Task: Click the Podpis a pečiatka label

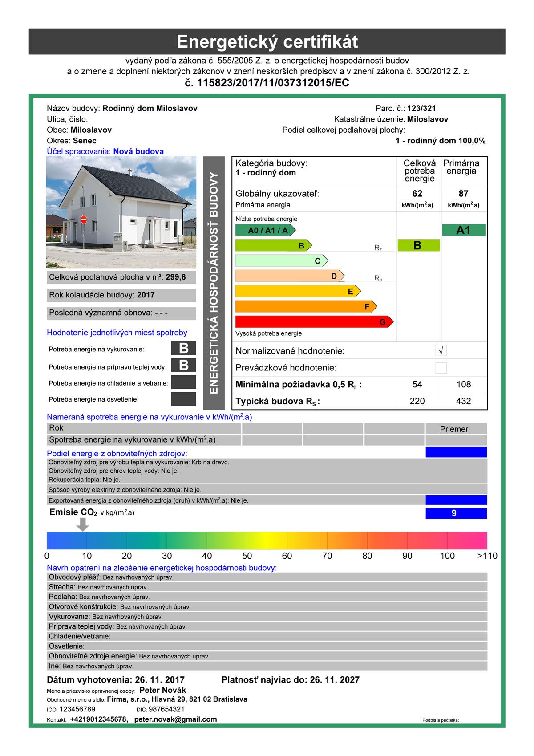Action: [441, 720]
